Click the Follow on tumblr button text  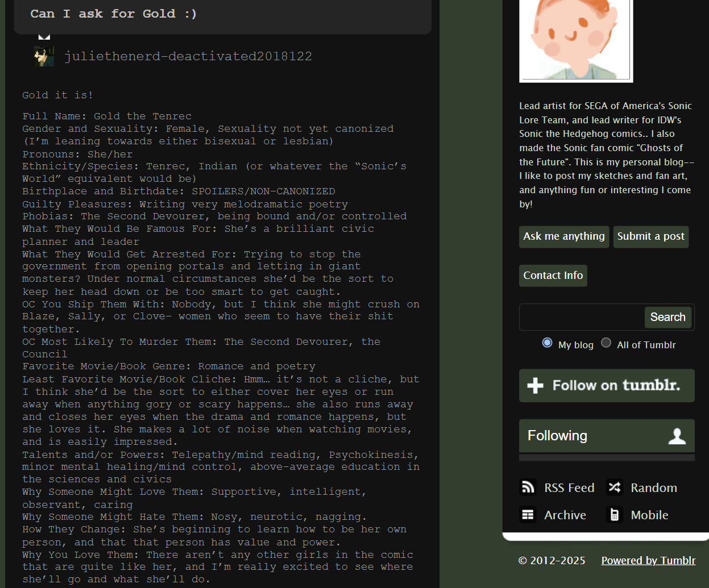tap(616, 386)
